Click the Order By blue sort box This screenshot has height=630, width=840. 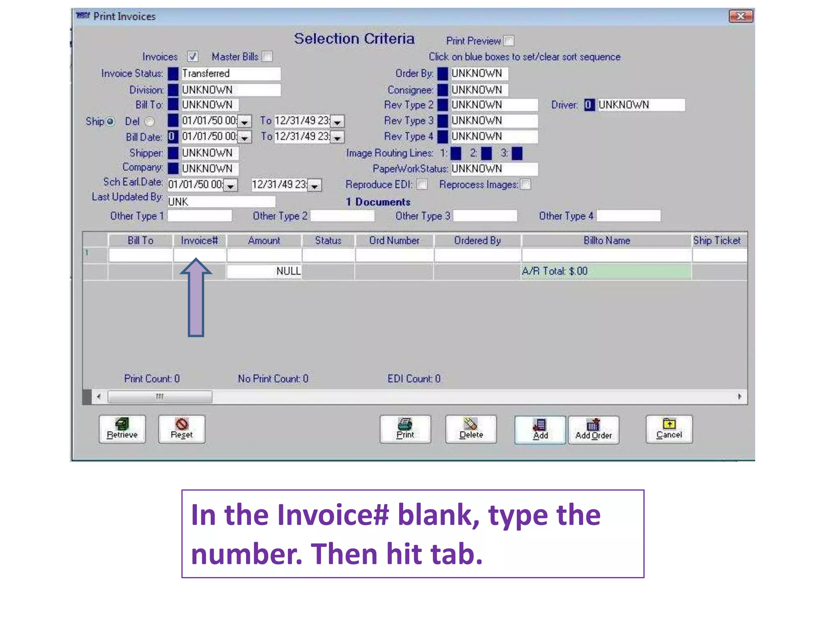point(443,74)
